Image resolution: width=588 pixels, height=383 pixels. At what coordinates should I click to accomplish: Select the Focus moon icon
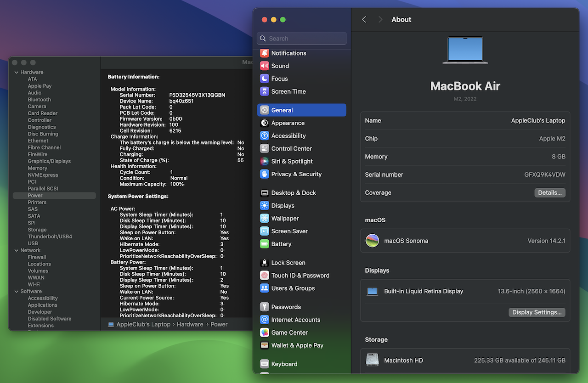[264, 79]
